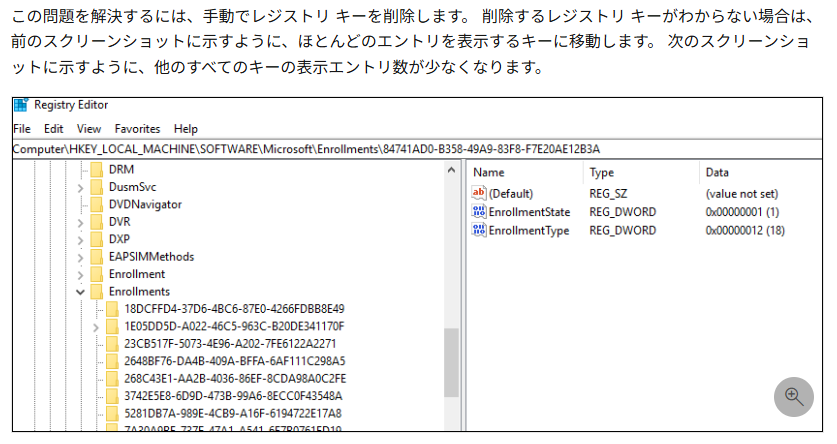Select key 5281DB7A-989E-4CB9-A16F-6194722E17A8

(x=233, y=414)
